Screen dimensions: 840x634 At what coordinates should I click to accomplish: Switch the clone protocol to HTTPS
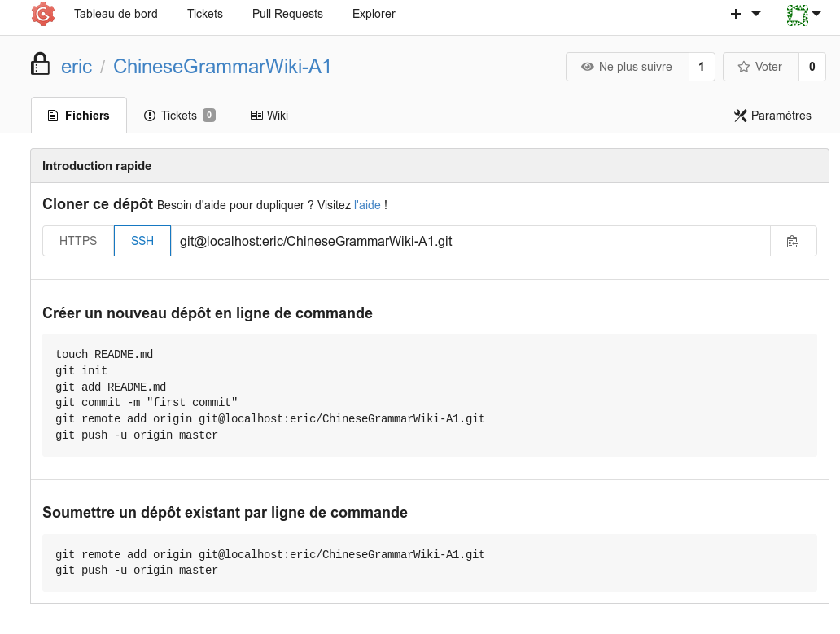coord(77,240)
